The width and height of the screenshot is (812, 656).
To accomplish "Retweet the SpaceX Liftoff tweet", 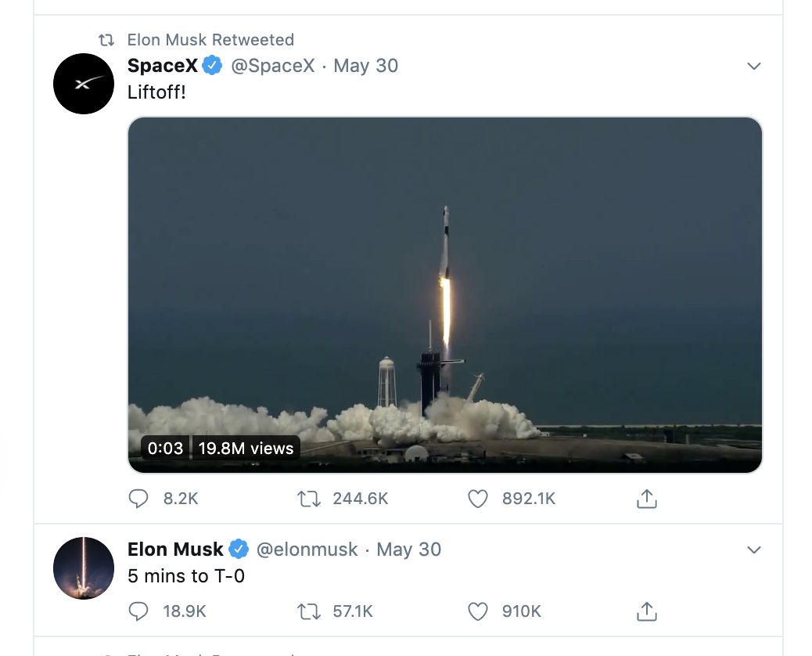I will click(x=310, y=499).
